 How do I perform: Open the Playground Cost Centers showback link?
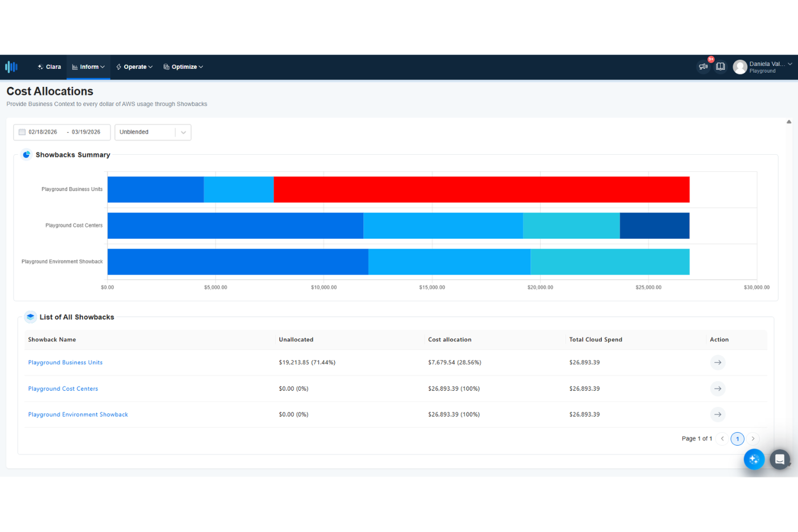point(63,389)
